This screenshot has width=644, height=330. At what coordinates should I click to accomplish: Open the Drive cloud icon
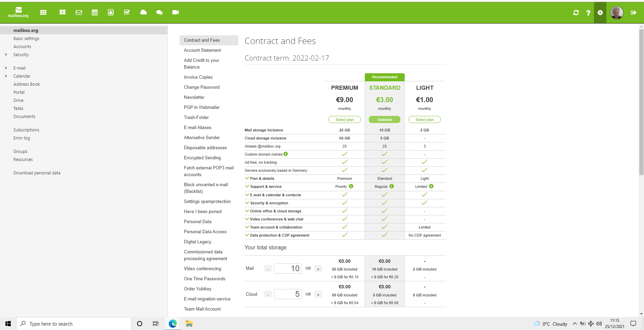tap(143, 12)
